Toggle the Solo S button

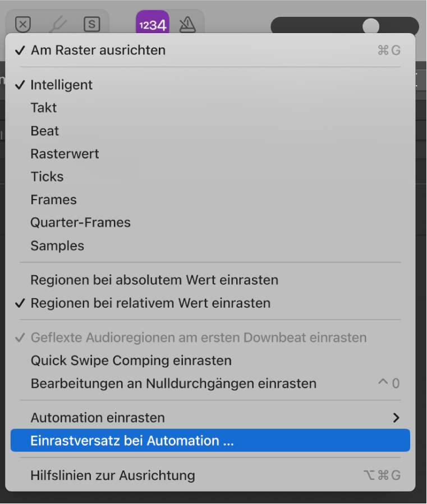coord(91,24)
